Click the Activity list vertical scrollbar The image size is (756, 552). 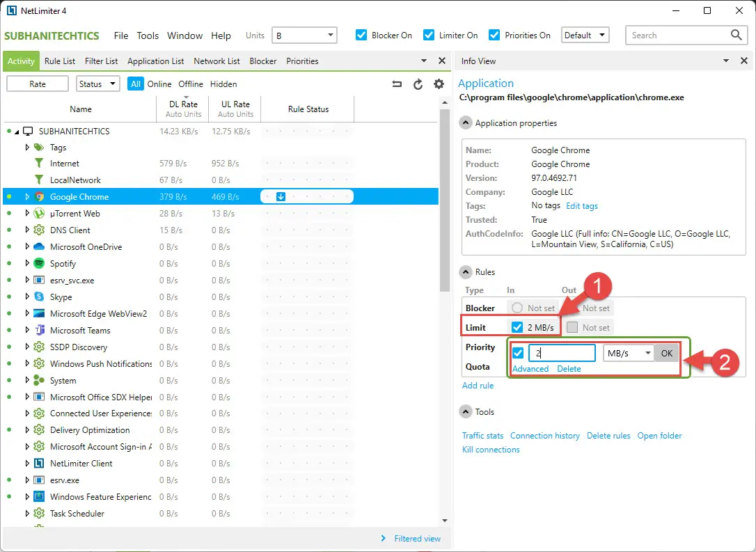(445, 200)
